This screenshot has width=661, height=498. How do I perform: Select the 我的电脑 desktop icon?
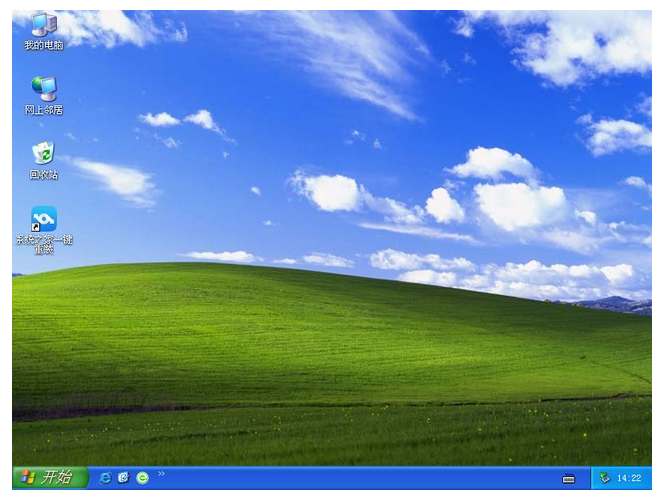tap(44, 32)
